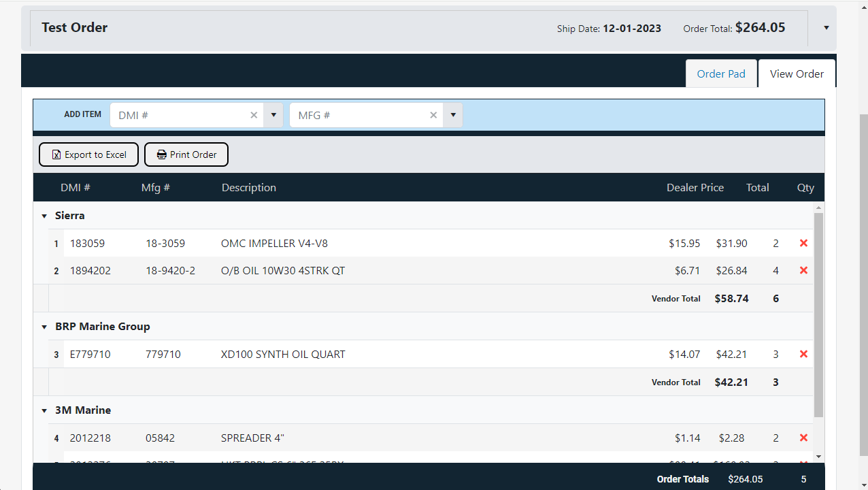Collapse the Sierra vendor group

point(45,216)
